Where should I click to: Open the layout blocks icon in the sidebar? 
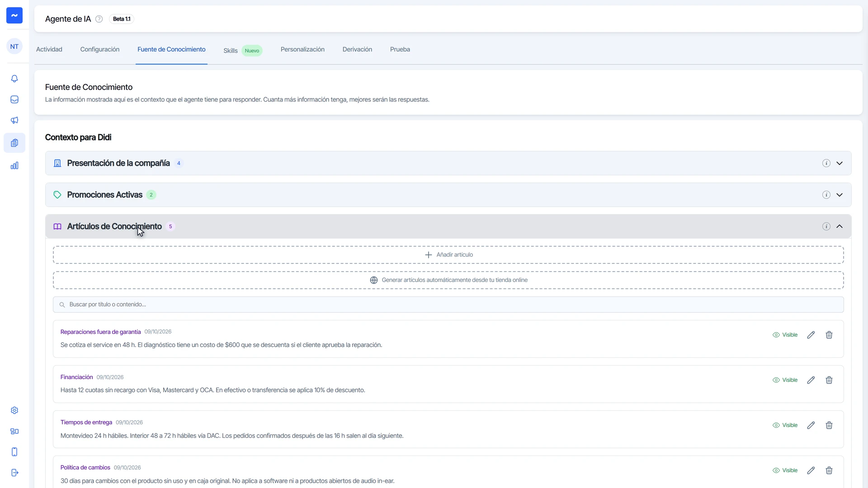(x=14, y=431)
